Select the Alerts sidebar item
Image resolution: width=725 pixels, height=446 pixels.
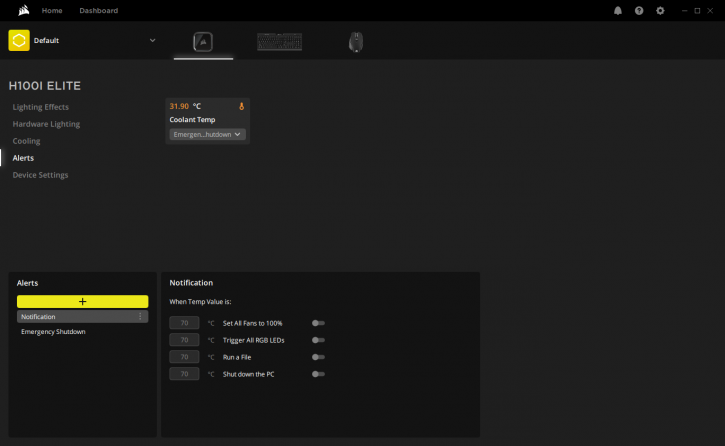pyautogui.click(x=23, y=158)
